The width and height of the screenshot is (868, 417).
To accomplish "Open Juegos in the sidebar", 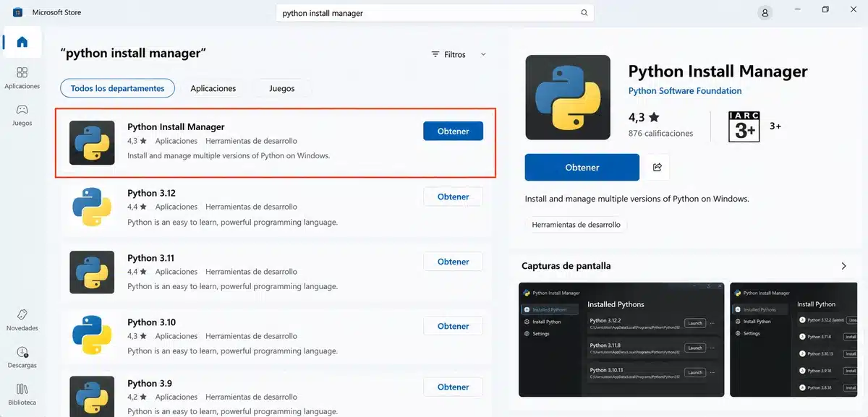I will (22, 115).
